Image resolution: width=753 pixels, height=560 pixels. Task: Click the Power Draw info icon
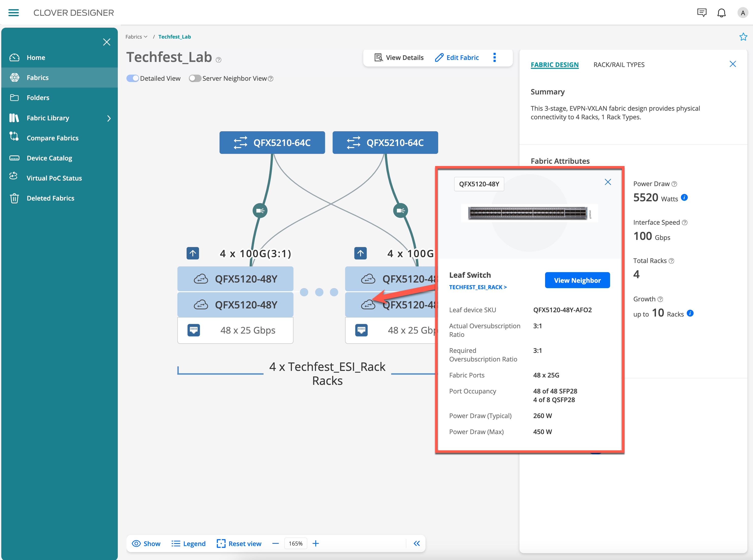tap(684, 197)
